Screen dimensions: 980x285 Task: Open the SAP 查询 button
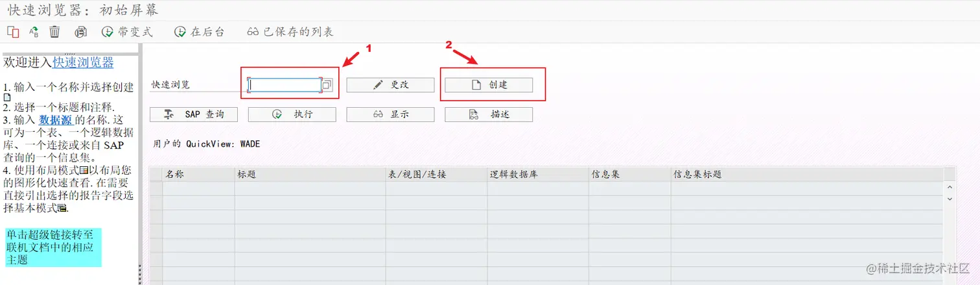[x=194, y=114]
